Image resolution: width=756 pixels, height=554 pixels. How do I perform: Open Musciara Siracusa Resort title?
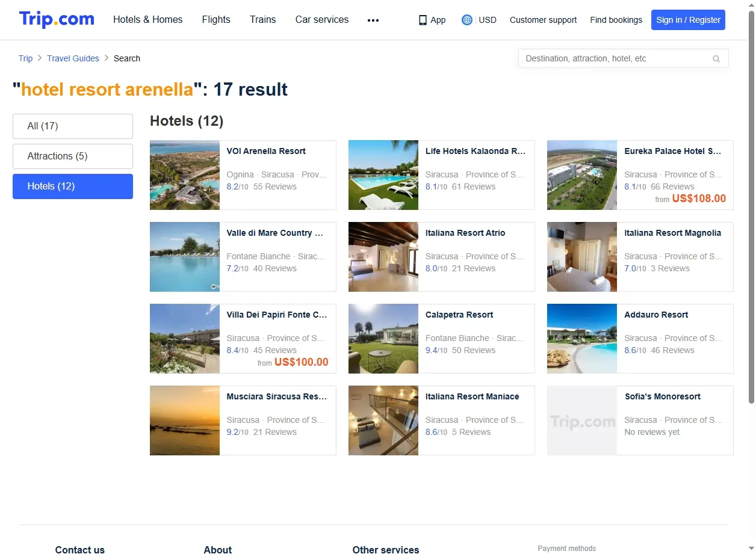click(x=277, y=396)
